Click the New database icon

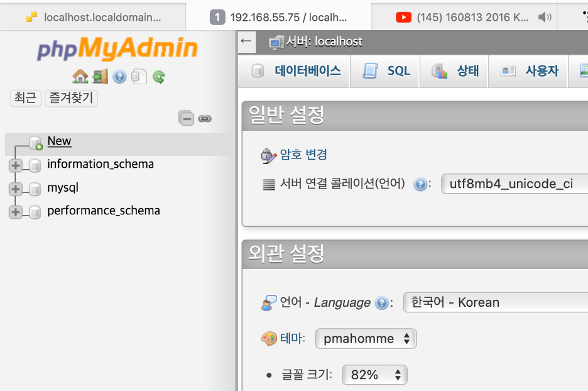point(36,143)
